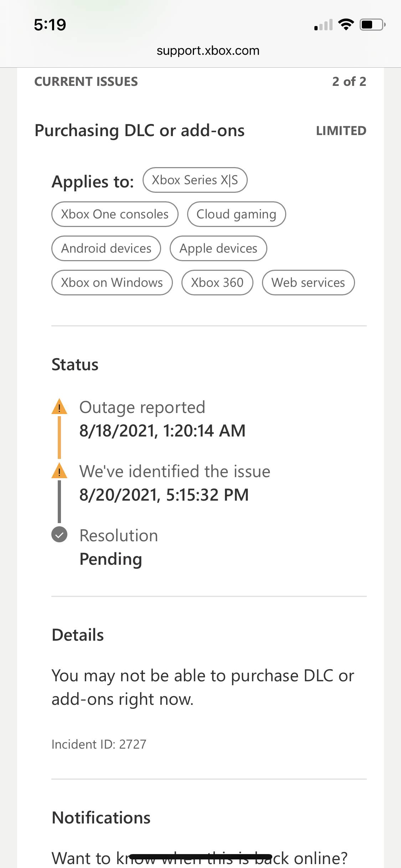This screenshot has height=868, width=401.
Task: Tap the Outage reported warning triangle icon
Action: [59, 407]
